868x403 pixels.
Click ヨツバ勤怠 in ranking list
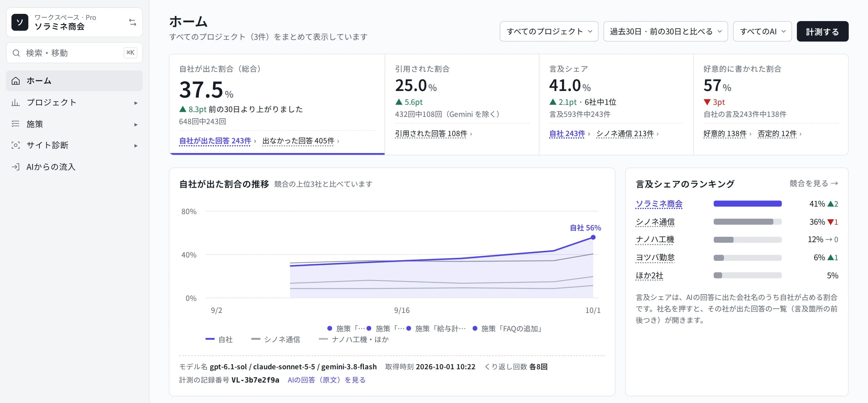pyautogui.click(x=655, y=258)
